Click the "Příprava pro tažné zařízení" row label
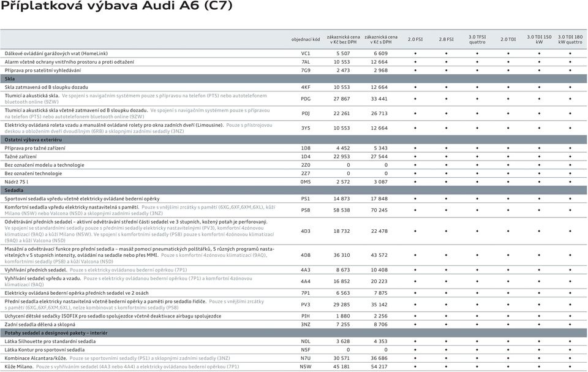Viewport: 588px width, 372px height. pyautogui.click(x=35, y=148)
